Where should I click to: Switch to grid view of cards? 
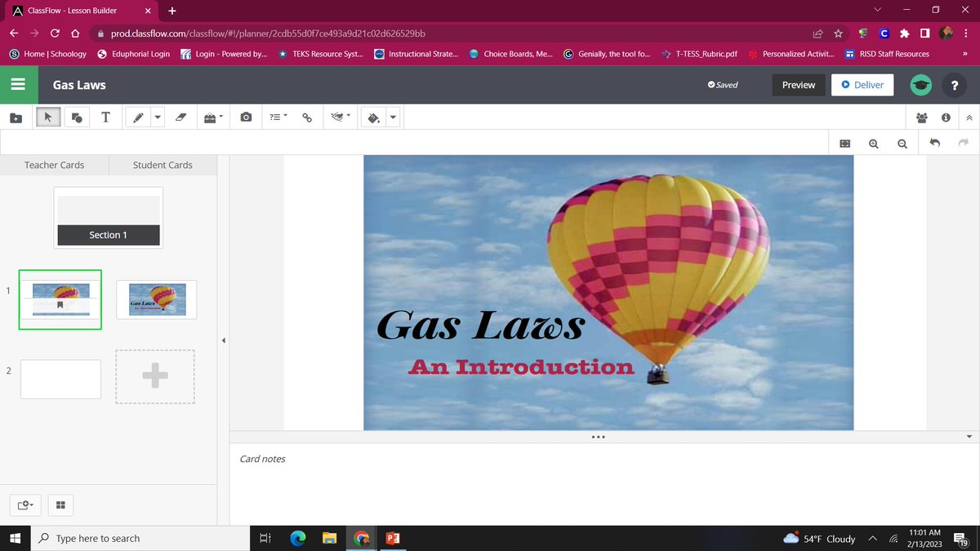point(61,505)
